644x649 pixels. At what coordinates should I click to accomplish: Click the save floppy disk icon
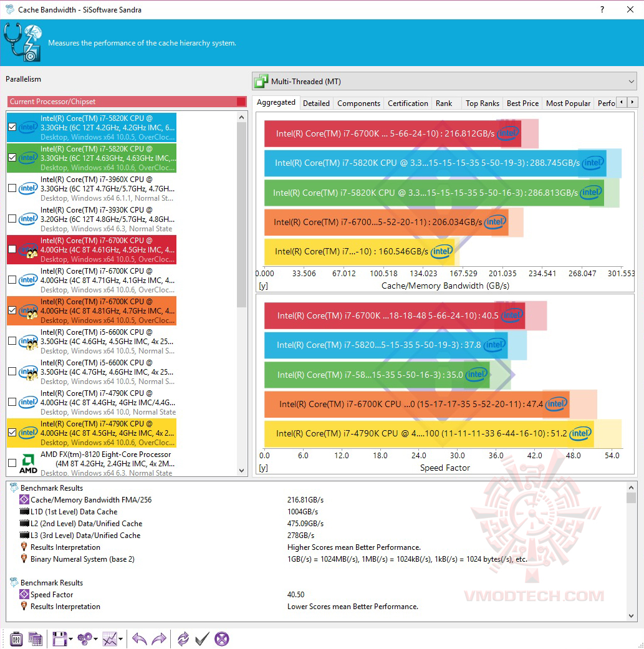[x=59, y=638]
